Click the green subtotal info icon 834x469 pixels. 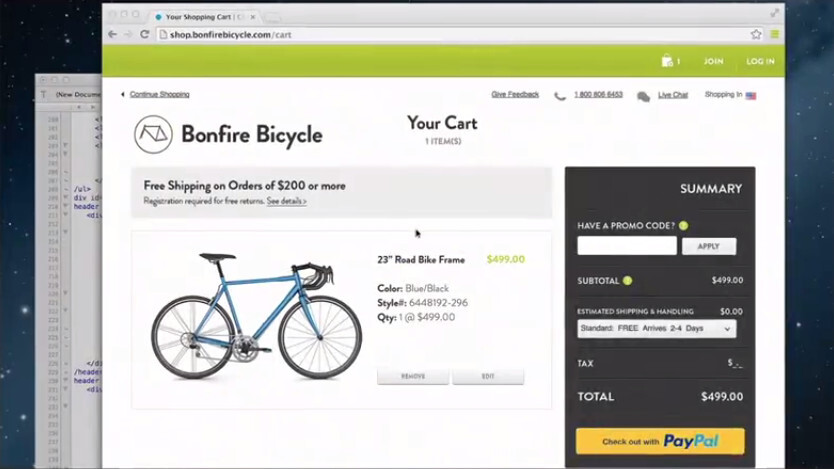(x=628, y=281)
